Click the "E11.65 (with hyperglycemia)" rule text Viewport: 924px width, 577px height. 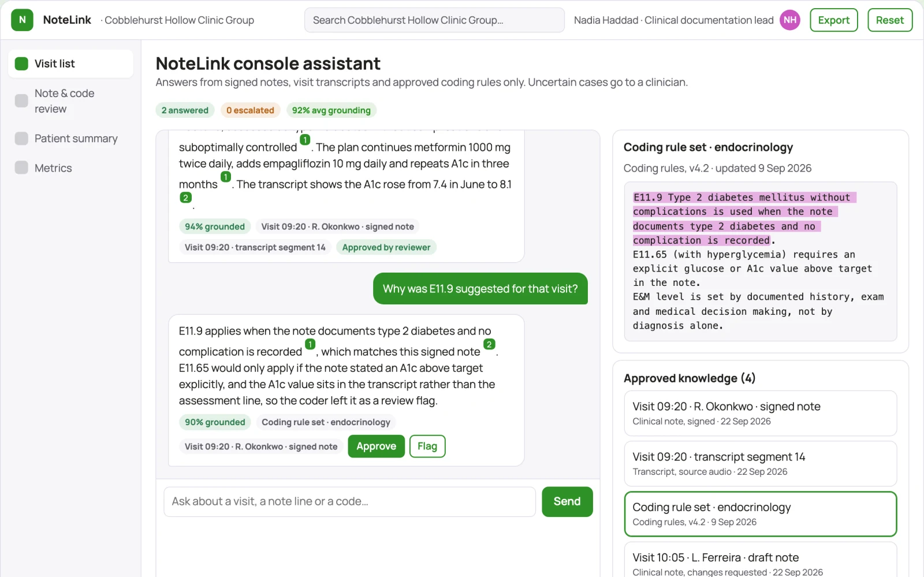point(752,269)
